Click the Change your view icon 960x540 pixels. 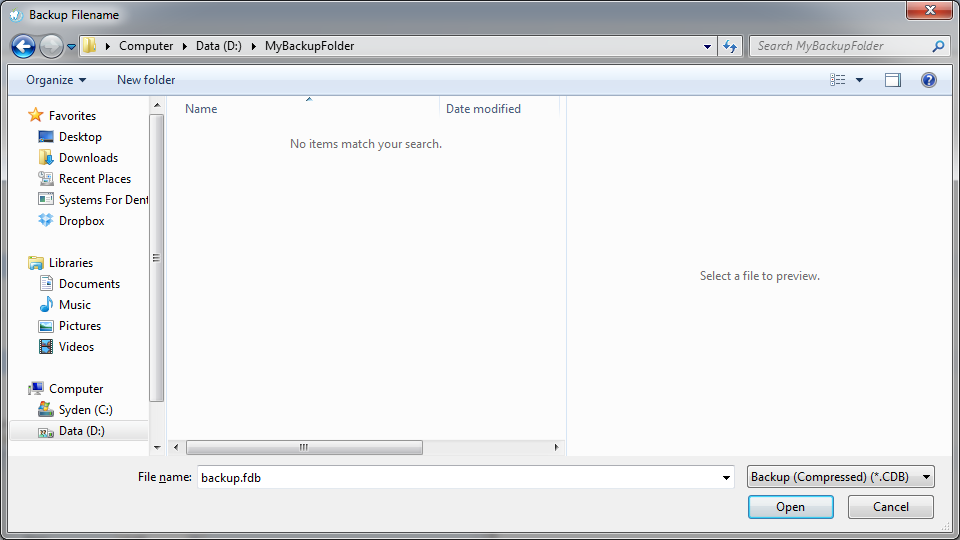(838, 80)
